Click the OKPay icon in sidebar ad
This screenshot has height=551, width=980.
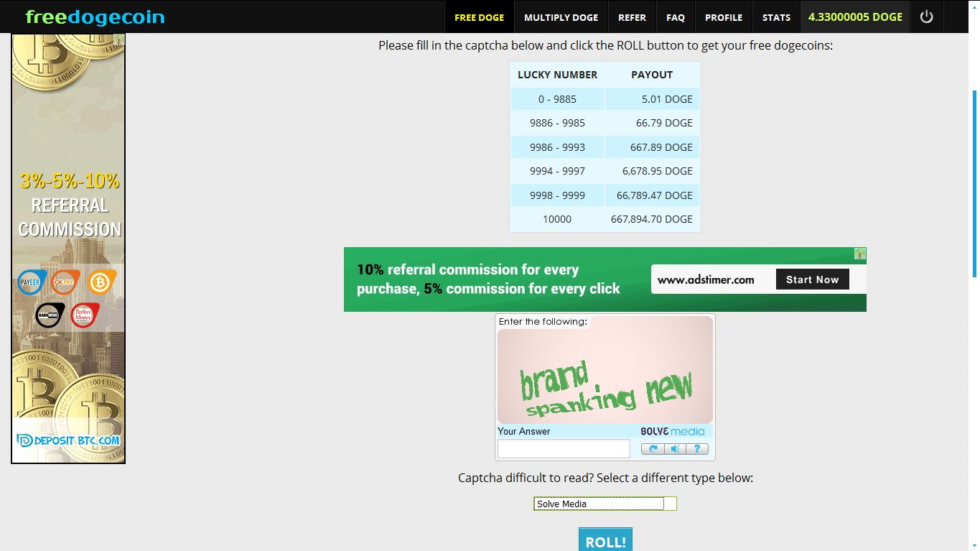point(65,282)
